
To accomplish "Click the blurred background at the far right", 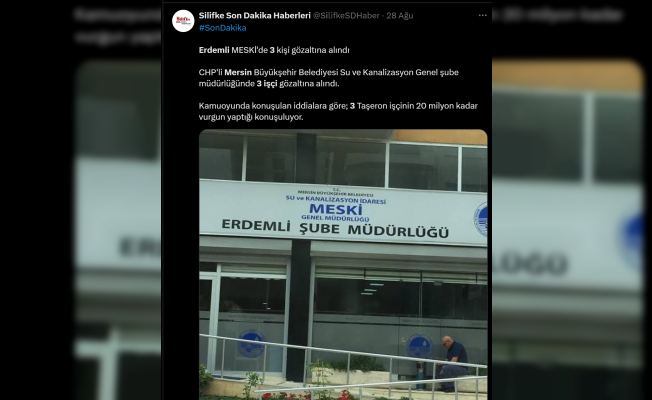I will tap(572, 200).
